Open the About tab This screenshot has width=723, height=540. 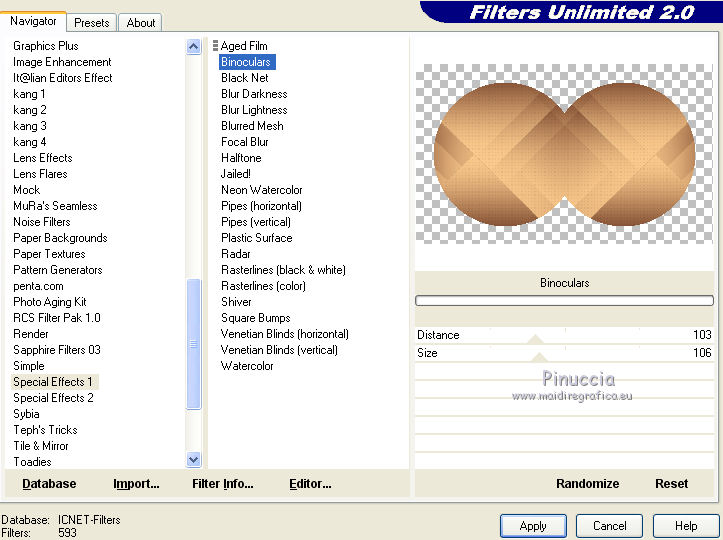pyautogui.click(x=141, y=23)
